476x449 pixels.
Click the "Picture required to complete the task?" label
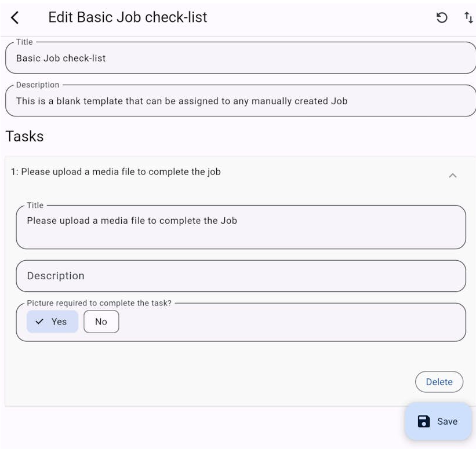99,303
